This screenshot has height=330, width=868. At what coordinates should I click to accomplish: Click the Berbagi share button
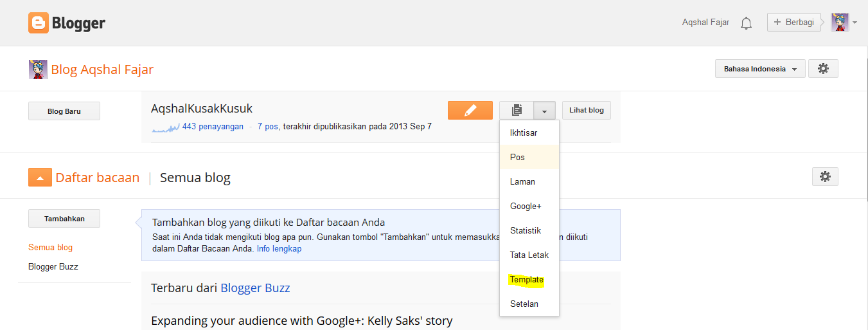(x=795, y=23)
